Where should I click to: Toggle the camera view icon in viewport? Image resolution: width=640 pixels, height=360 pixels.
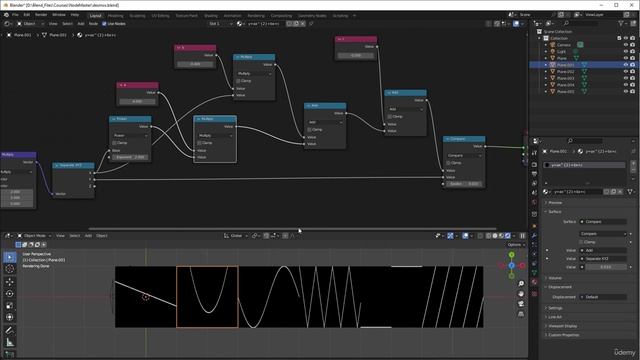point(521,304)
